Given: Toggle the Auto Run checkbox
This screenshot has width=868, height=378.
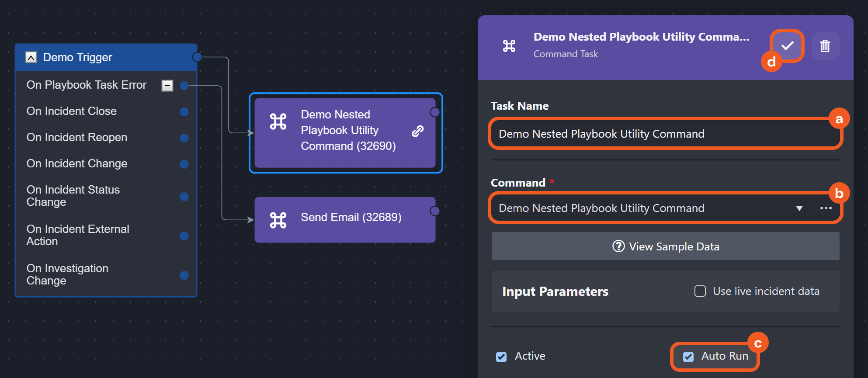Looking at the screenshot, I should (688, 357).
